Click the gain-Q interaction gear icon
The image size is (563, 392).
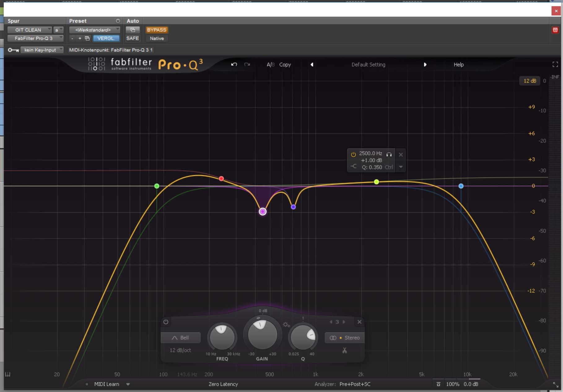tap(286, 324)
